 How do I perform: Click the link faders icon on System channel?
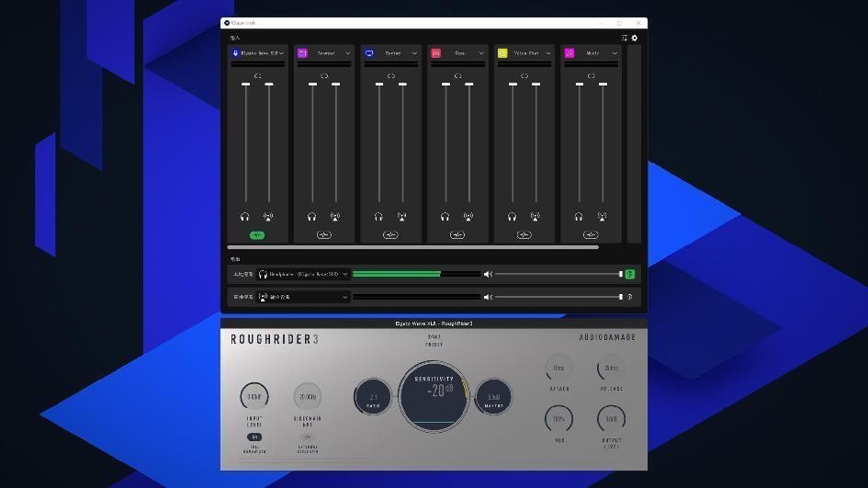pos(390,76)
